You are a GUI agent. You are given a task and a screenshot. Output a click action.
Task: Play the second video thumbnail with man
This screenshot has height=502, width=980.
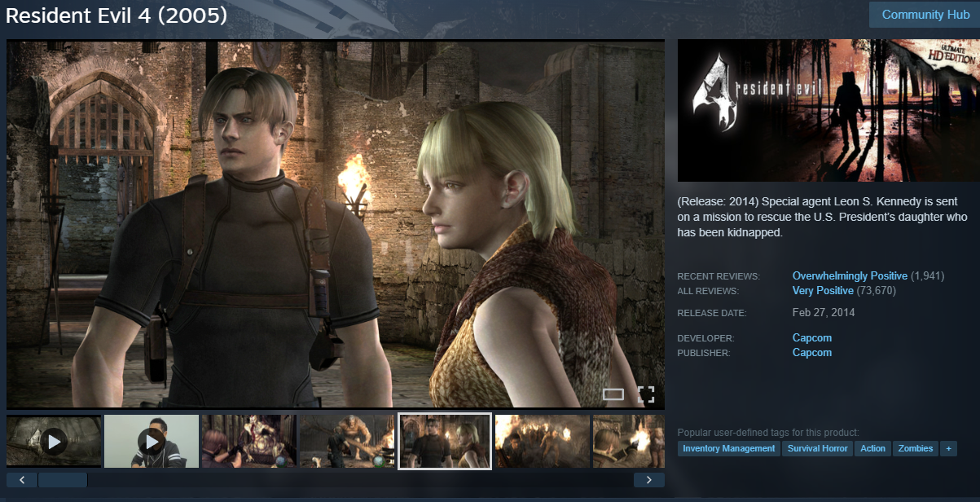tap(152, 442)
